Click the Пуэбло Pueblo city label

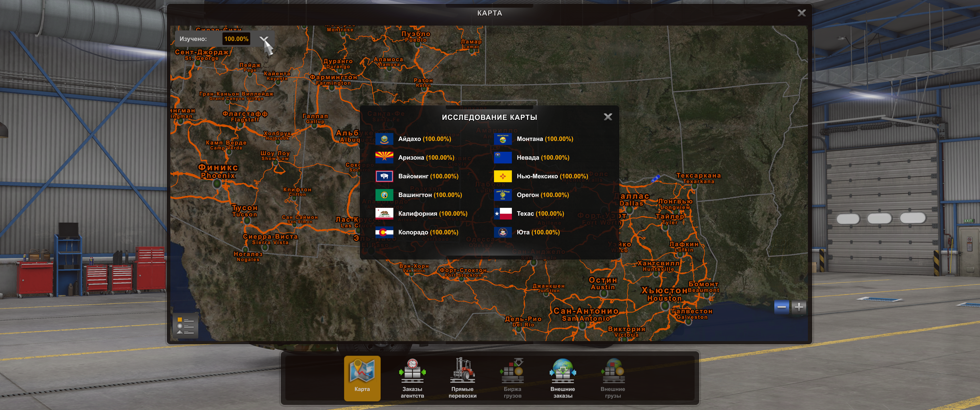416,36
